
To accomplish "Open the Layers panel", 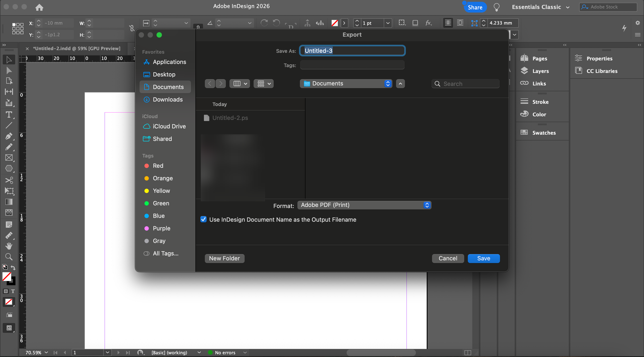I will coord(540,71).
